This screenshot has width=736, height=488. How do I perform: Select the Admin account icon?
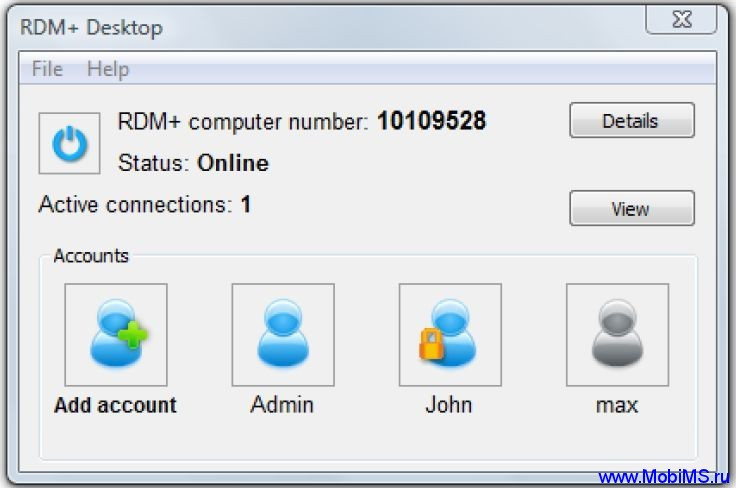pyautogui.click(x=283, y=335)
